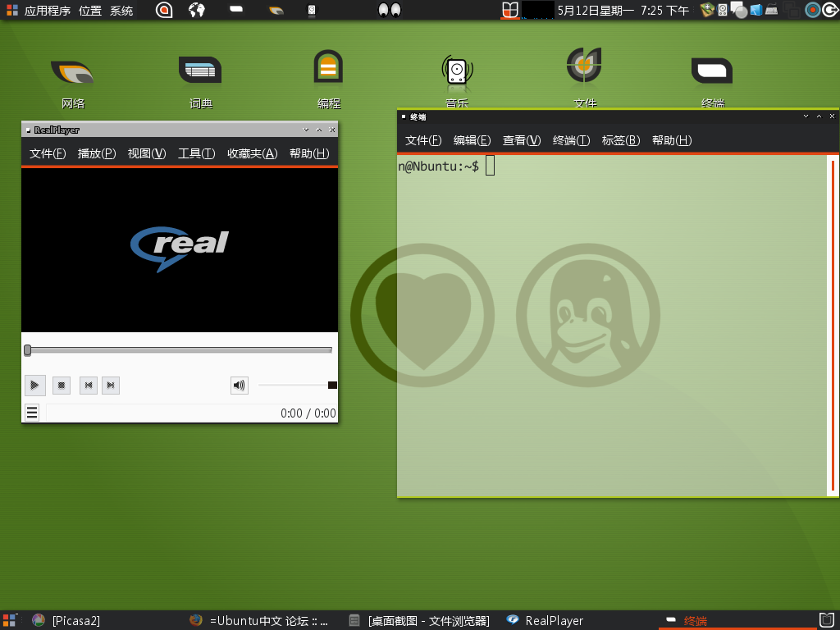Open the 终端 window menu icon in title bar
Image resolution: width=840 pixels, height=630 pixels.
pos(404,116)
